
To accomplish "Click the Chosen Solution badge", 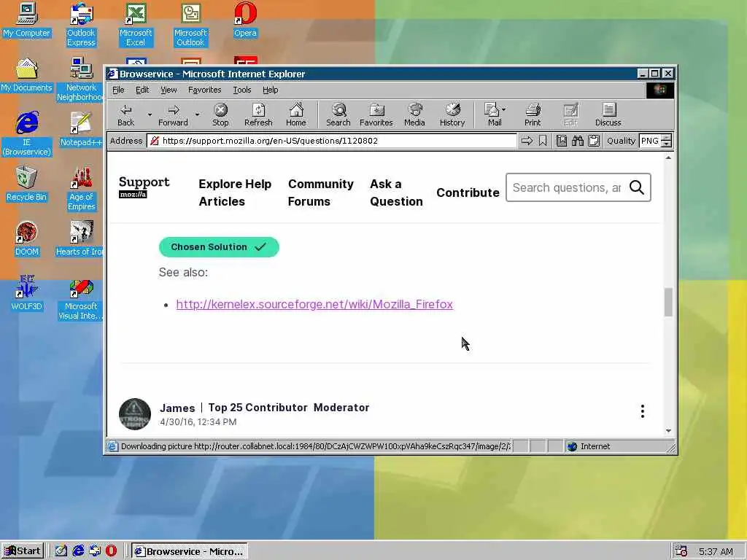I will click(219, 247).
